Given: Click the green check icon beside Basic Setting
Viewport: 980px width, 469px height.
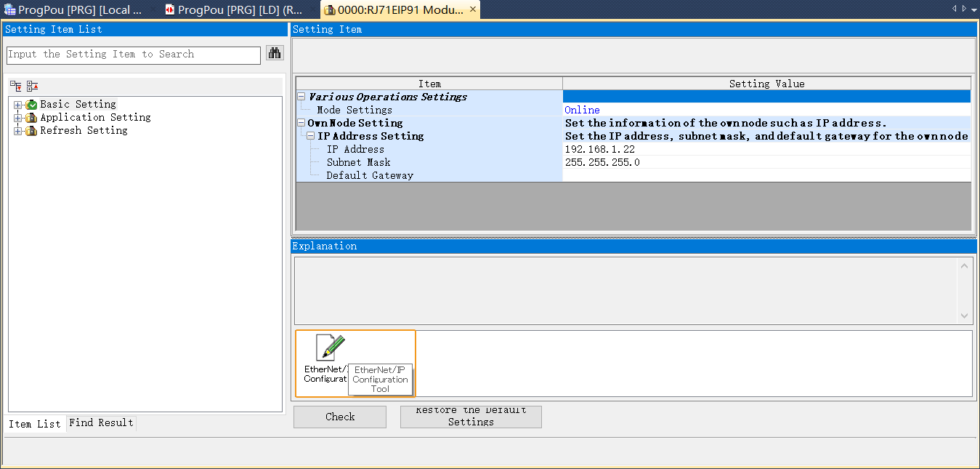Looking at the screenshot, I should [x=32, y=104].
